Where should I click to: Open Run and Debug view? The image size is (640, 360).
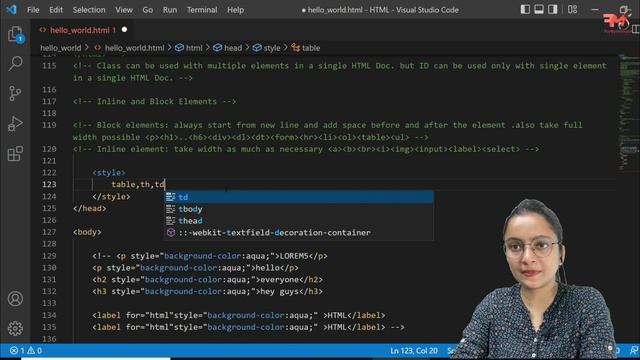[x=15, y=124]
